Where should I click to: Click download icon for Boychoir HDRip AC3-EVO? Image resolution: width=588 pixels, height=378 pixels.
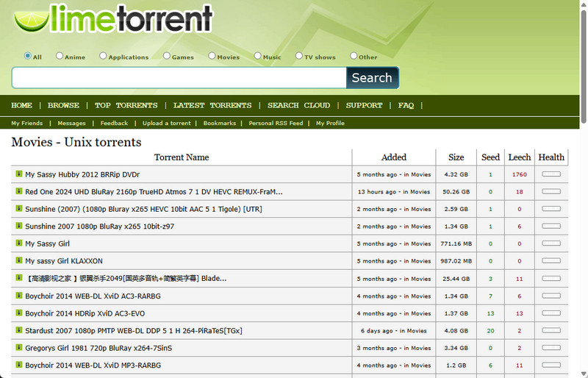19,313
